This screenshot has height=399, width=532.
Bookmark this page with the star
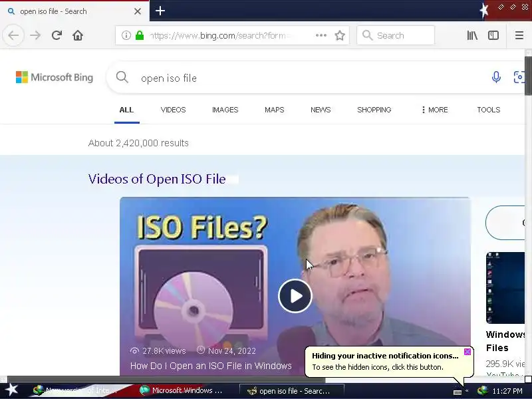click(x=340, y=35)
